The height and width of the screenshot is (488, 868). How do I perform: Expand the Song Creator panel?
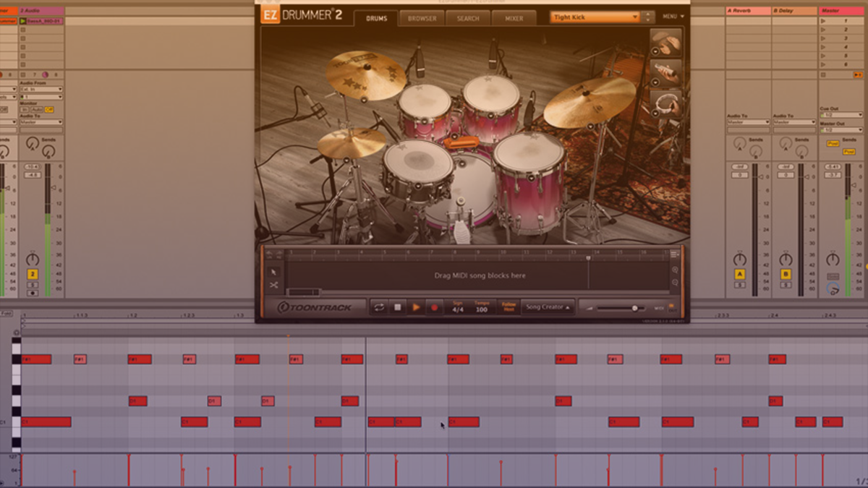[x=548, y=307]
